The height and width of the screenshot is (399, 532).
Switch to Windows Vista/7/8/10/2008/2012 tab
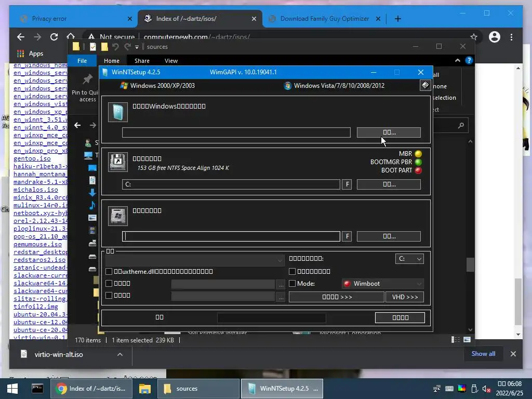coord(334,86)
